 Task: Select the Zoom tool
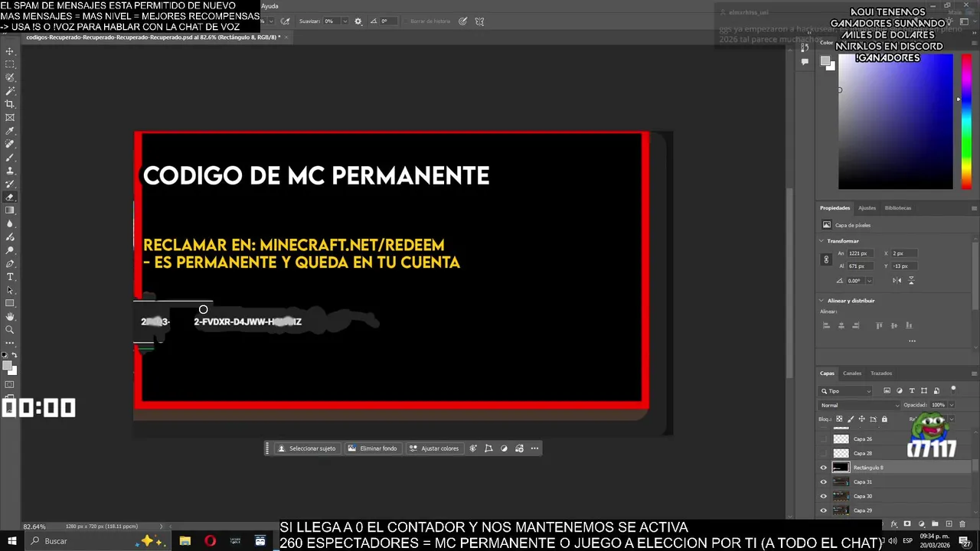10,330
